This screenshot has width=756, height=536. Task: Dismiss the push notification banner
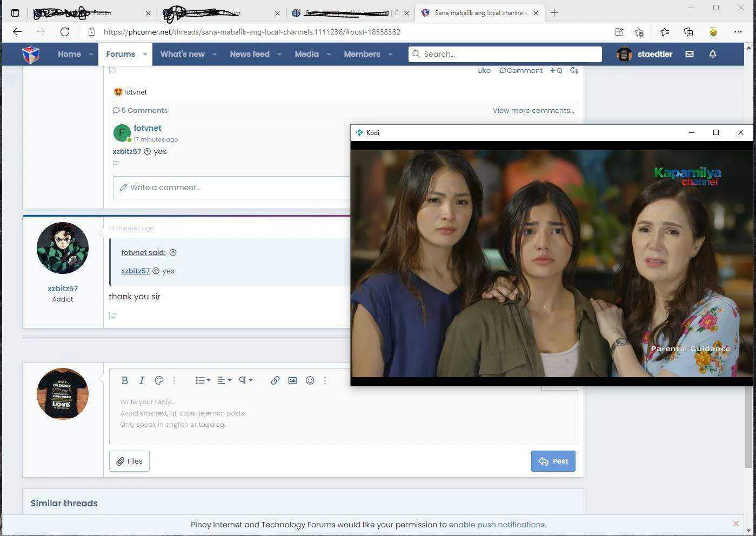[x=736, y=524]
